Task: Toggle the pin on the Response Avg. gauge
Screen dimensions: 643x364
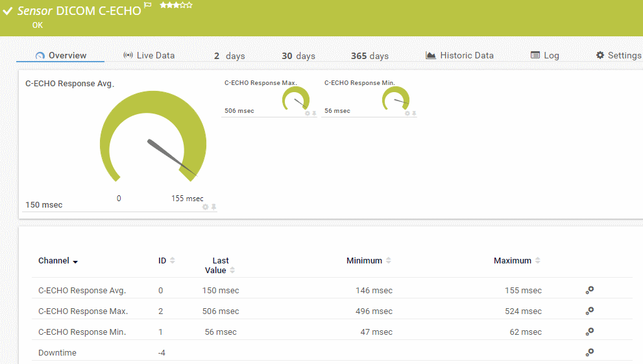Action: [214, 207]
